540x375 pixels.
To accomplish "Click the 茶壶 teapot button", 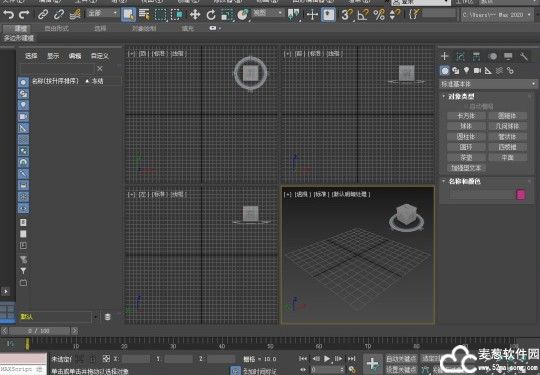I will pos(466,157).
